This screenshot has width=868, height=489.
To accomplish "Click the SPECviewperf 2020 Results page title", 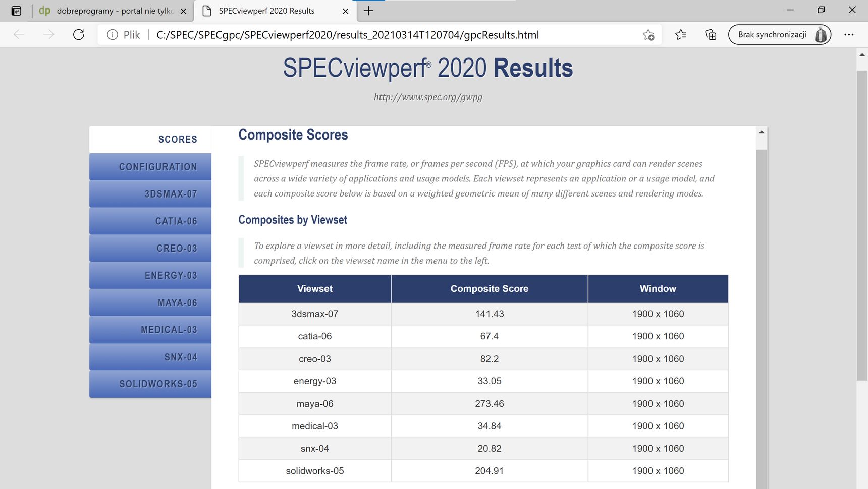I will (x=428, y=68).
